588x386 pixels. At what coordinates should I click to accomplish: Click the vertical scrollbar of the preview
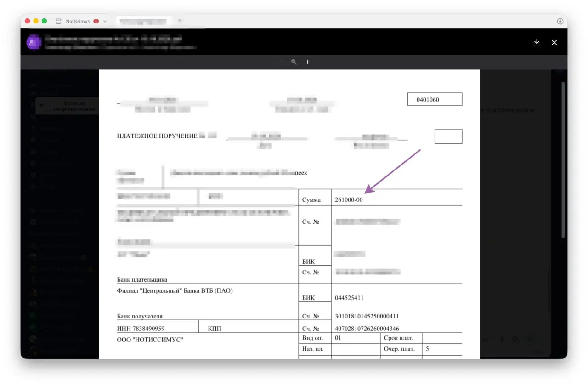[x=563, y=160]
